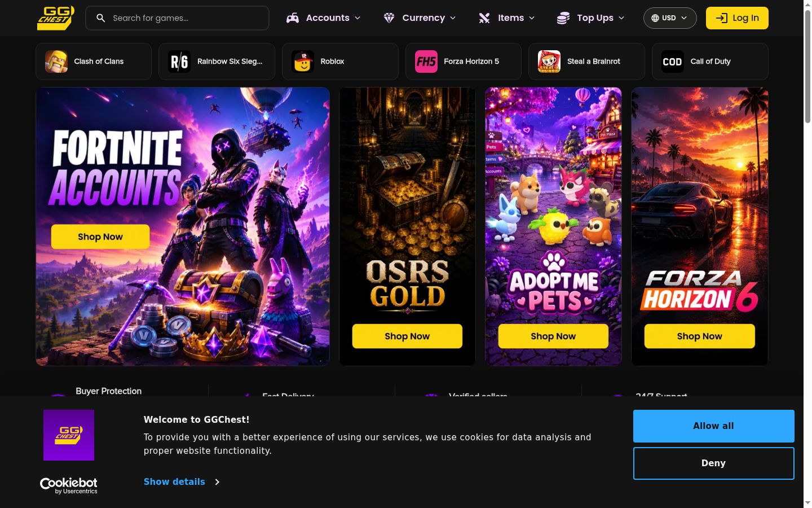The width and height of the screenshot is (812, 508).
Task: Open the OSRS Gold banner image
Action: (407, 226)
